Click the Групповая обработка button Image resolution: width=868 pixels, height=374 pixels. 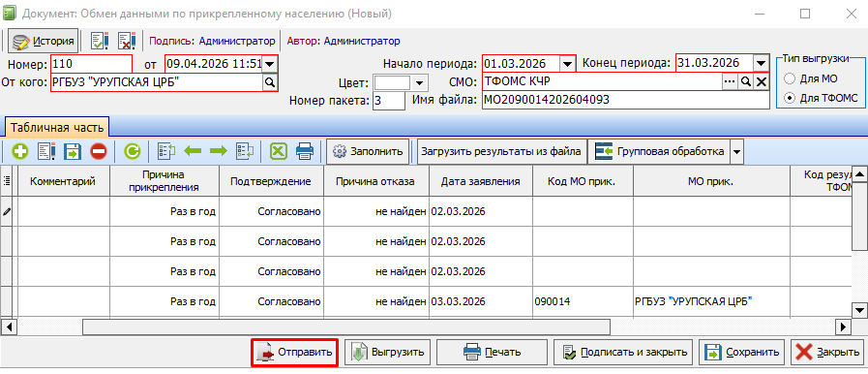(x=659, y=151)
